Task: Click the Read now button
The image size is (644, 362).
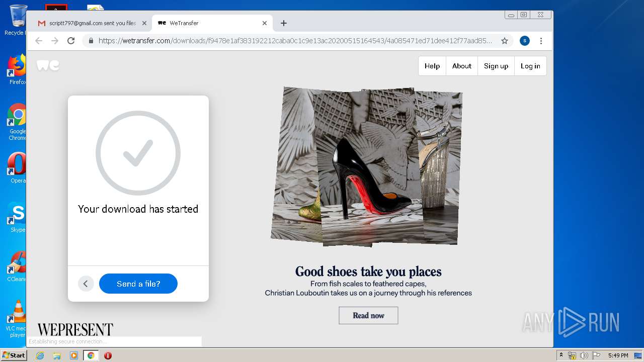Action: coord(368,315)
